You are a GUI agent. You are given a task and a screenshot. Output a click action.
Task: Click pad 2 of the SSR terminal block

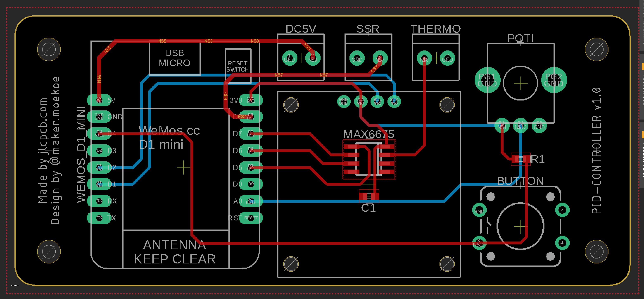[380, 58]
